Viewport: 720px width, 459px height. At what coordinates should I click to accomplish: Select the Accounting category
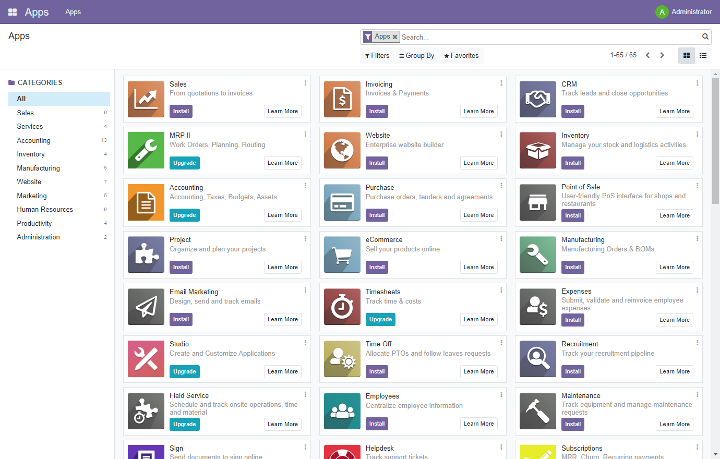click(x=59, y=140)
